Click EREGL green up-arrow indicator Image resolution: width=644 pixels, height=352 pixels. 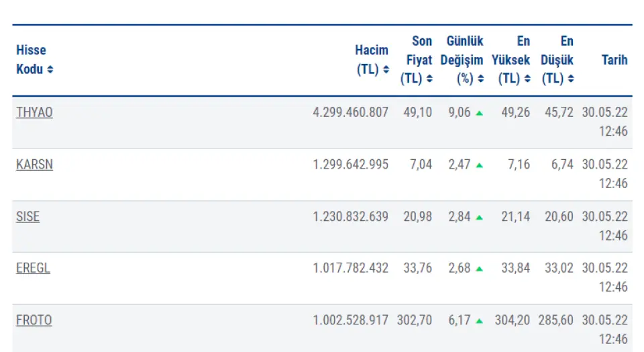(479, 269)
